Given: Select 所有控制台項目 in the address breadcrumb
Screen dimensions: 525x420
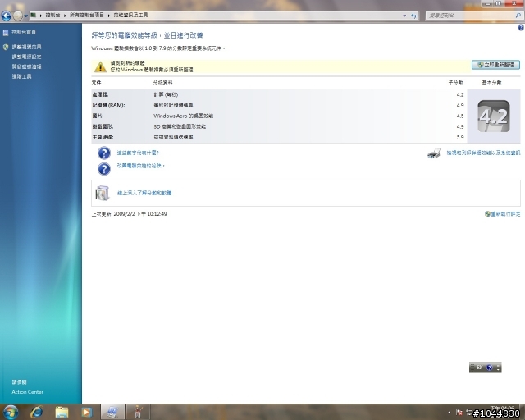Looking at the screenshot, I should [x=87, y=15].
